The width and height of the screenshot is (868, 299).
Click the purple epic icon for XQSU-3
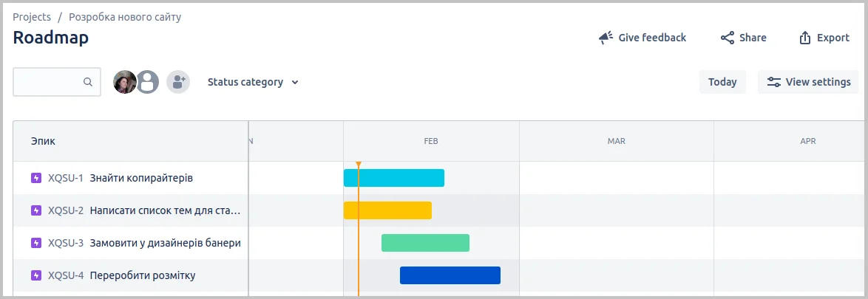tap(36, 243)
